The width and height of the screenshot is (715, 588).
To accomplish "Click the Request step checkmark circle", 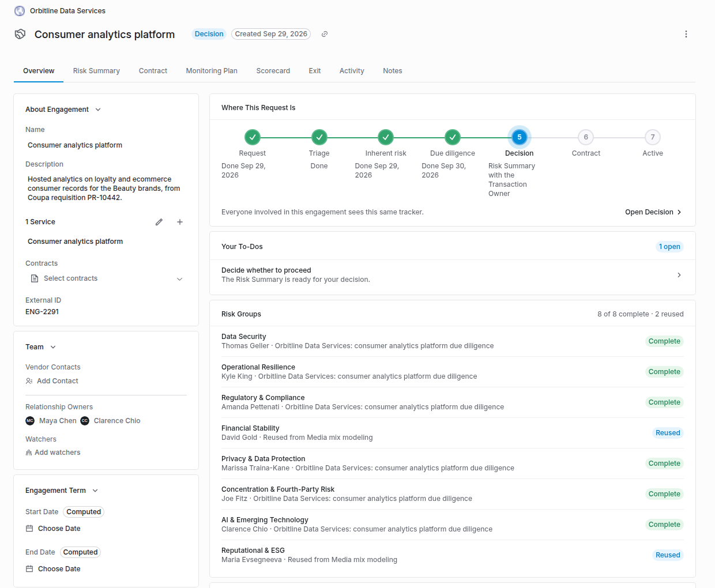I will point(253,137).
